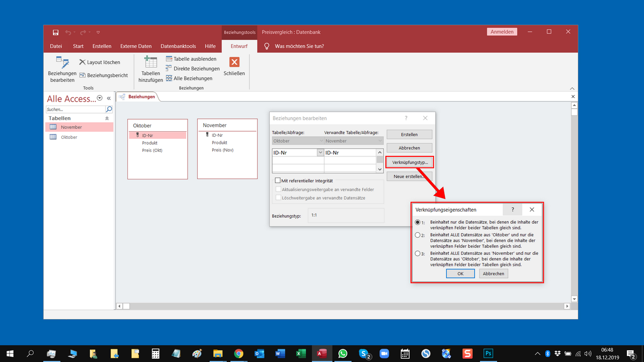This screenshot has width=644, height=362.
Task: Click the Suchen field in navigation pane
Action: (x=75, y=109)
